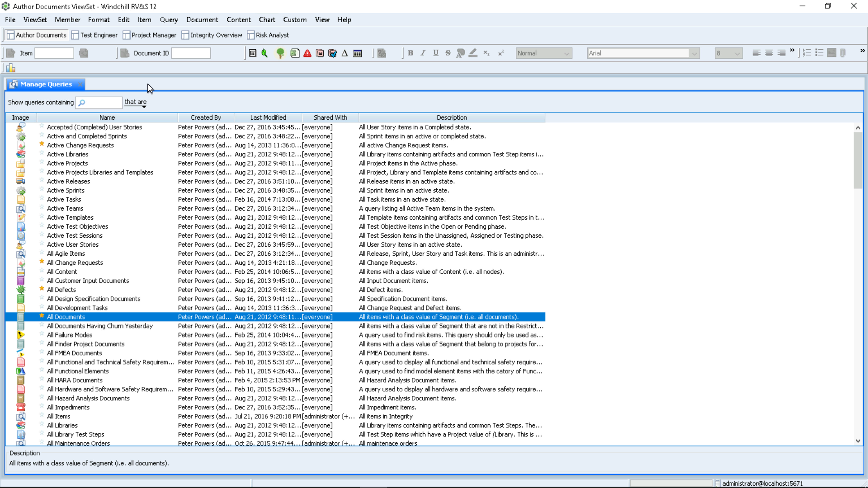Align text left
The image size is (868, 488).
point(756,53)
